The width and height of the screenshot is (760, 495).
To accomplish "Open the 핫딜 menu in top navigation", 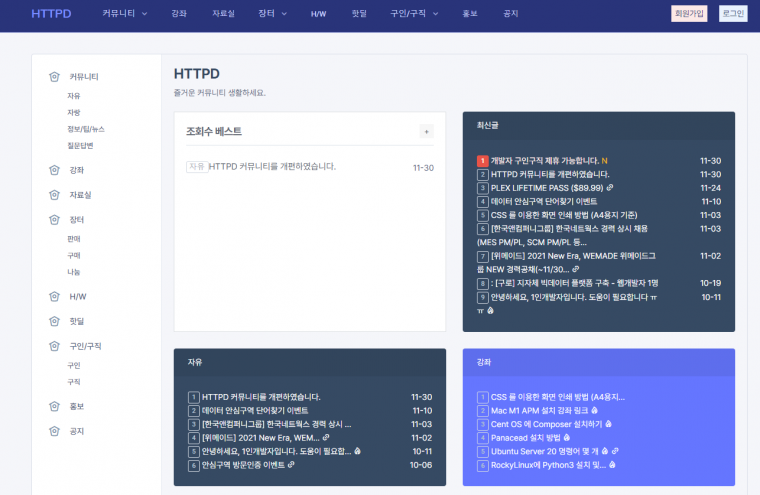I will coord(358,14).
